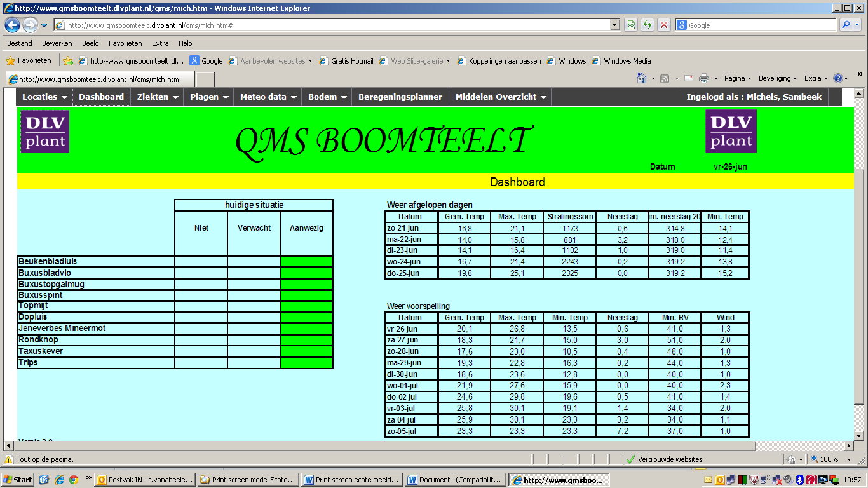Click the horizontal scrollbar right arrow
The width and height of the screenshot is (868, 488).
click(x=848, y=446)
